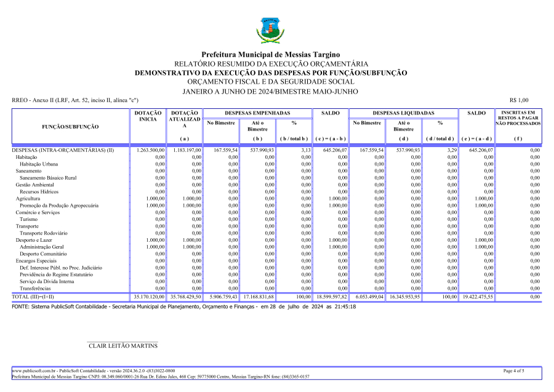Select Promoção da Produção Agropecuária row
Viewport: 554px width, 392px height.
59,206
